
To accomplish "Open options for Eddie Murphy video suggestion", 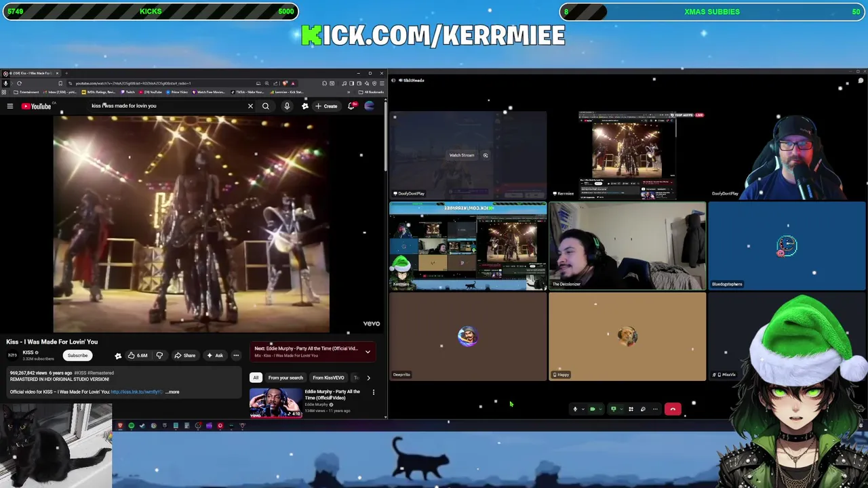I will (x=373, y=392).
